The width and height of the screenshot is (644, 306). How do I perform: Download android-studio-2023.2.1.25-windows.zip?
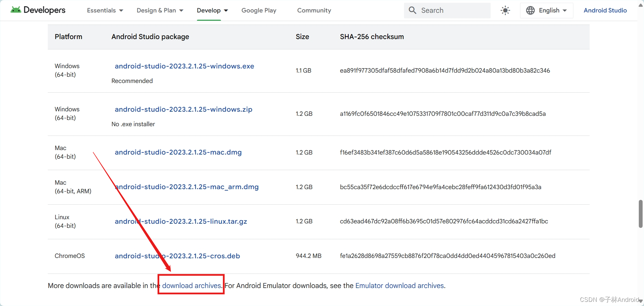(184, 109)
